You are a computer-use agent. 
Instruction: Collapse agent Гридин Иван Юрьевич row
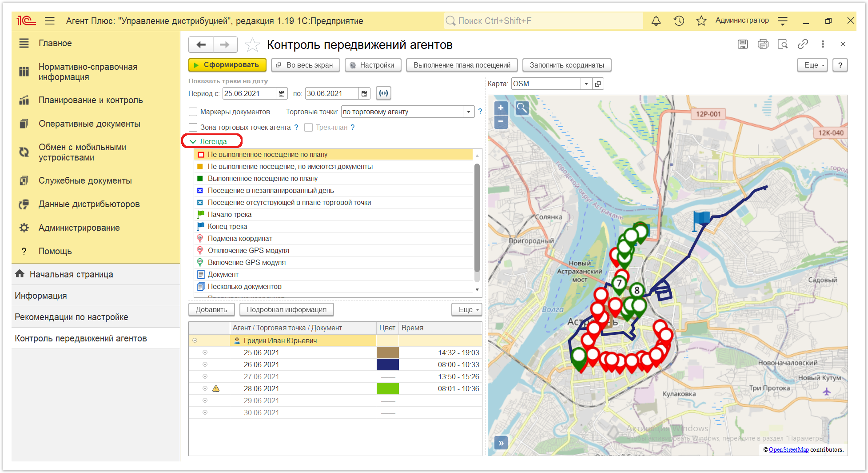195,341
